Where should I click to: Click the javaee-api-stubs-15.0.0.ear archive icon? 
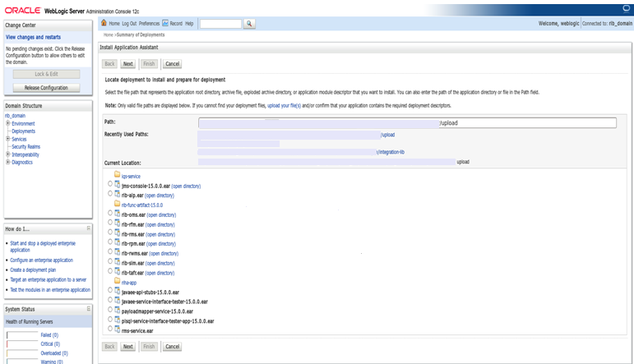[118, 291]
